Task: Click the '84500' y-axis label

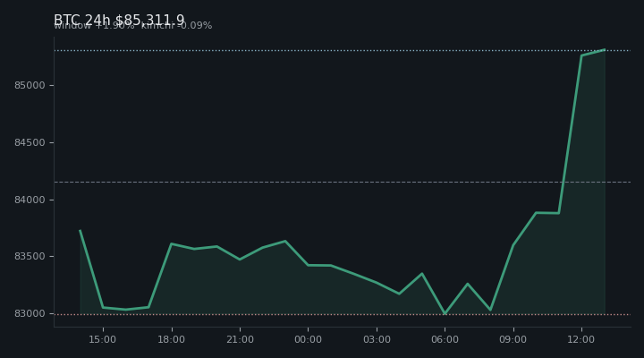Action: click(x=30, y=142)
